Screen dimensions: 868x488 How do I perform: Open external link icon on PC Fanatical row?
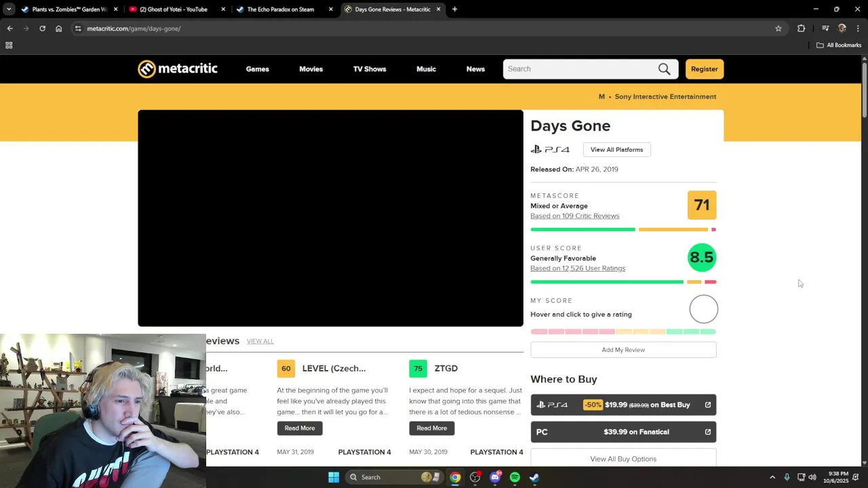[708, 432]
